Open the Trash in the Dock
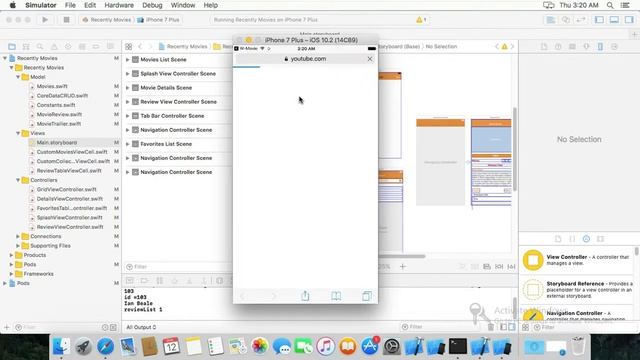Image resolution: width=640 pixels, height=360 pixels. click(x=578, y=347)
